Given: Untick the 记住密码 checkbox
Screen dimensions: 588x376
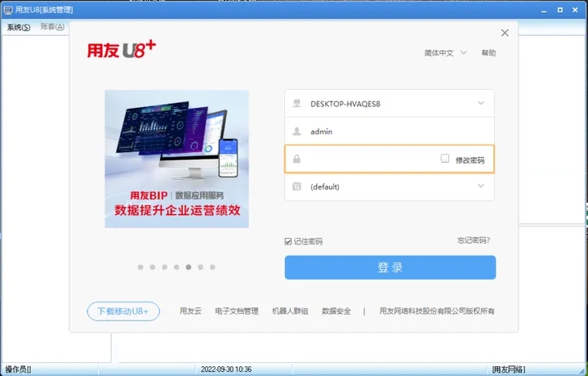Looking at the screenshot, I should tap(288, 241).
